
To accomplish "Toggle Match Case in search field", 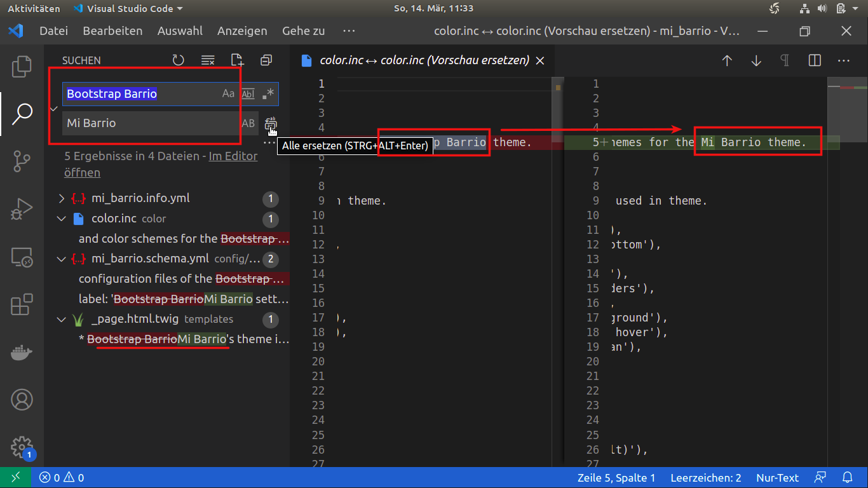I will (x=228, y=93).
